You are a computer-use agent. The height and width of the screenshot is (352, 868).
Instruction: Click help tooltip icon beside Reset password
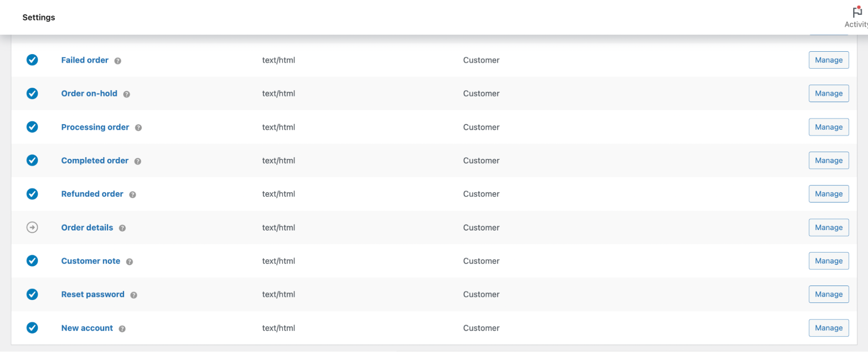point(134,295)
